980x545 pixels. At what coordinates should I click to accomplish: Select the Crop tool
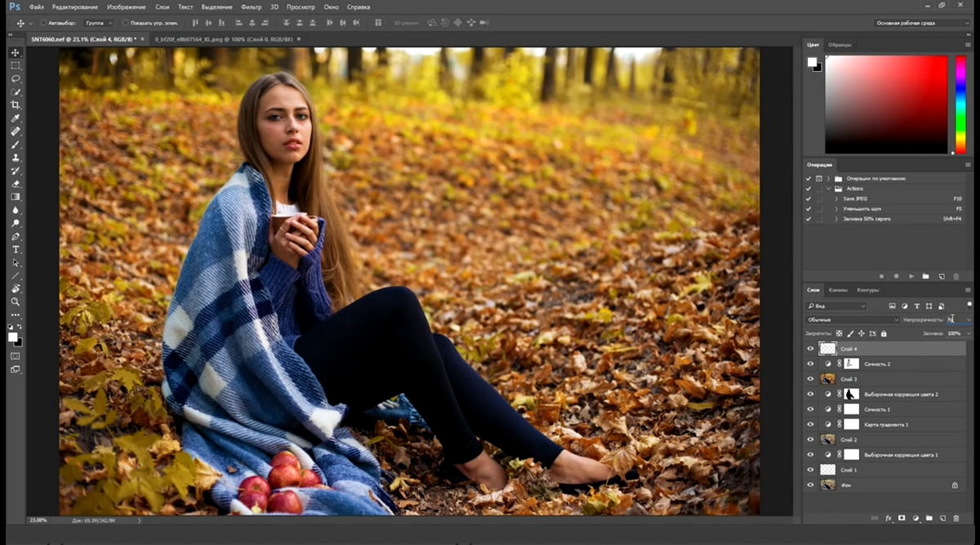[x=16, y=105]
